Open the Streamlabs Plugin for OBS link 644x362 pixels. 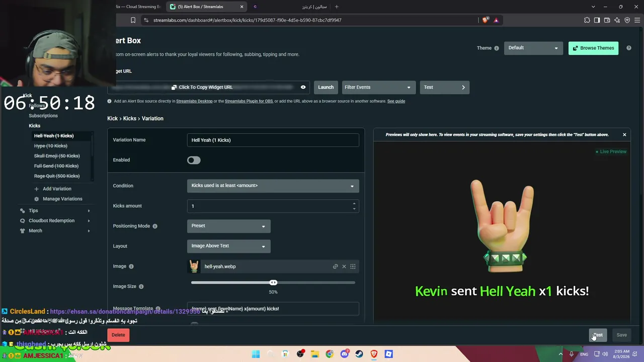(x=249, y=101)
